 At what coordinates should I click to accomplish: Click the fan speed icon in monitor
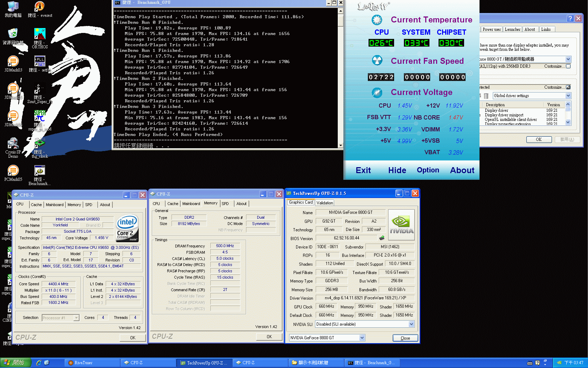click(x=377, y=61)
